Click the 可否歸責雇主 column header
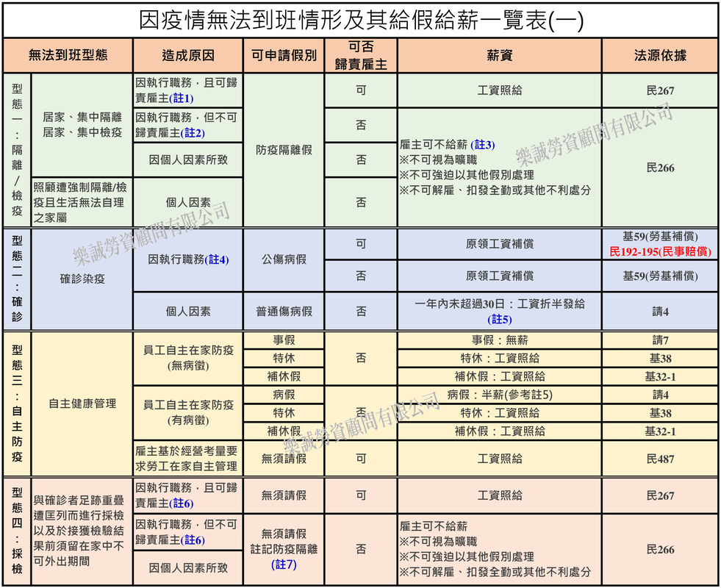This screenshot has width=721, height=588. (361, 55)
